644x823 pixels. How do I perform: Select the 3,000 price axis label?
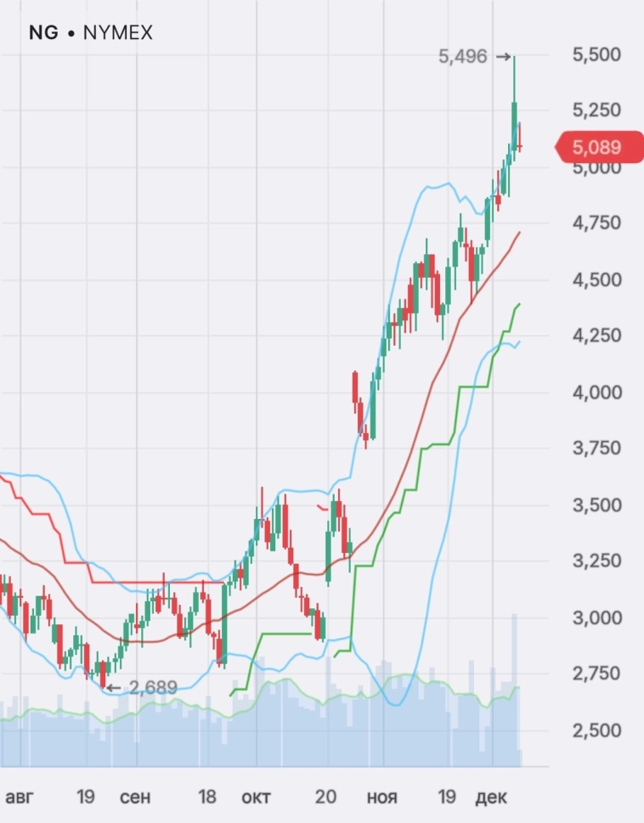(596, 617)
